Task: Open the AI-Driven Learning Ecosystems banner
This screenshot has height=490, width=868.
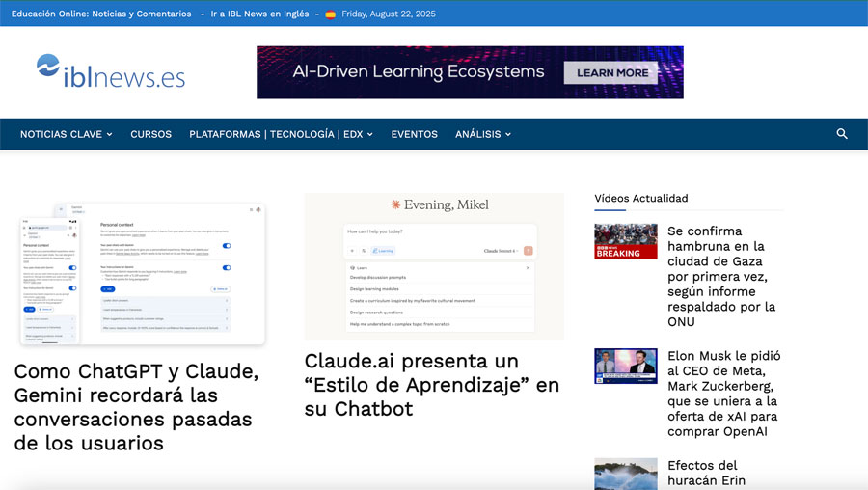Action: tap(470, 72)
